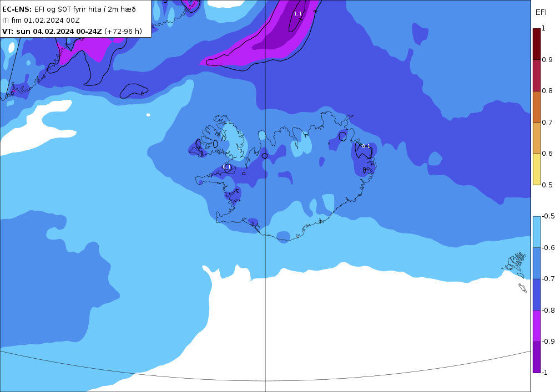Select the legend value '-0.6'
This screenshot has height=392, width=555.
[548, 247]
